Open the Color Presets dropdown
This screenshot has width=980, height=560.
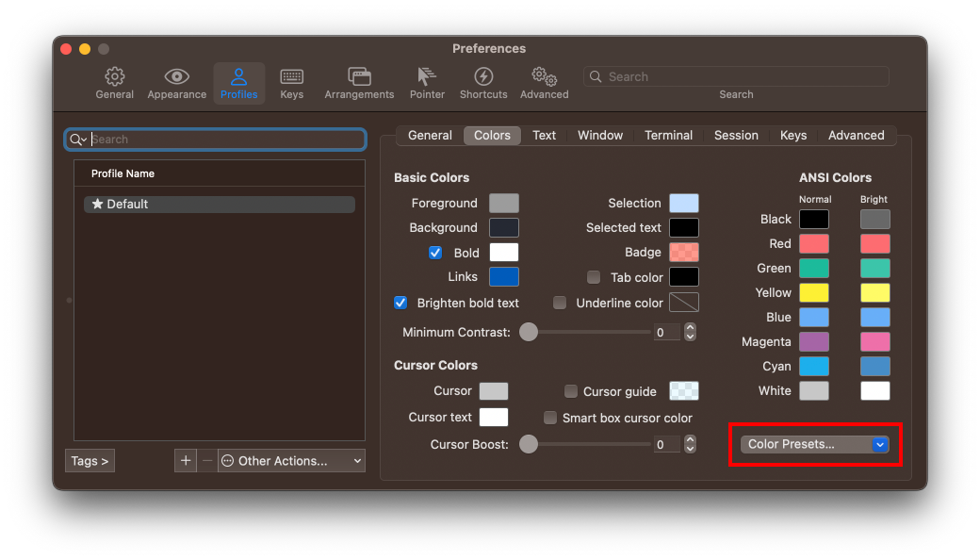(x=815, y=444)
